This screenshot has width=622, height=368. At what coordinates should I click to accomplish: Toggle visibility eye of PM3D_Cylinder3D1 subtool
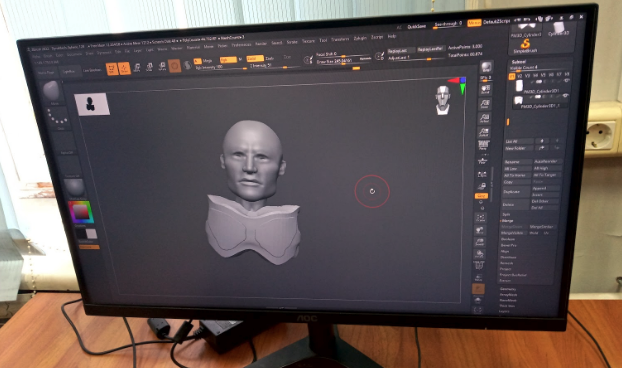[x=566, y=80]
